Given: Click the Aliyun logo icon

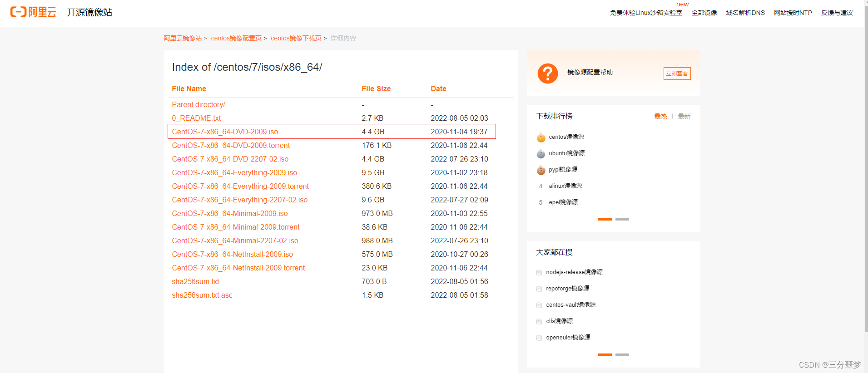Looking at the screenshot, I should [x=33, y=12].
